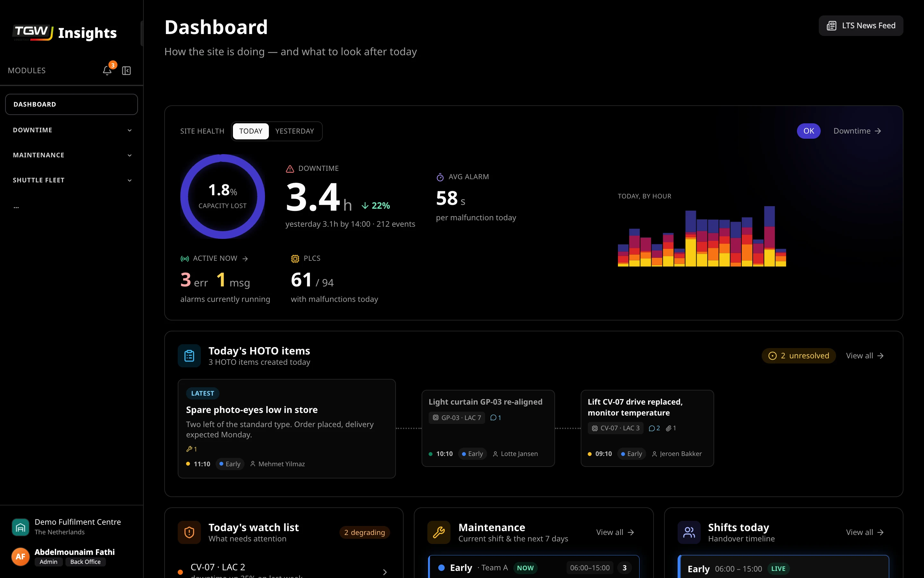Click the TGW Insights logo
The image size is (924, 578).
click(x=65, y=33)
